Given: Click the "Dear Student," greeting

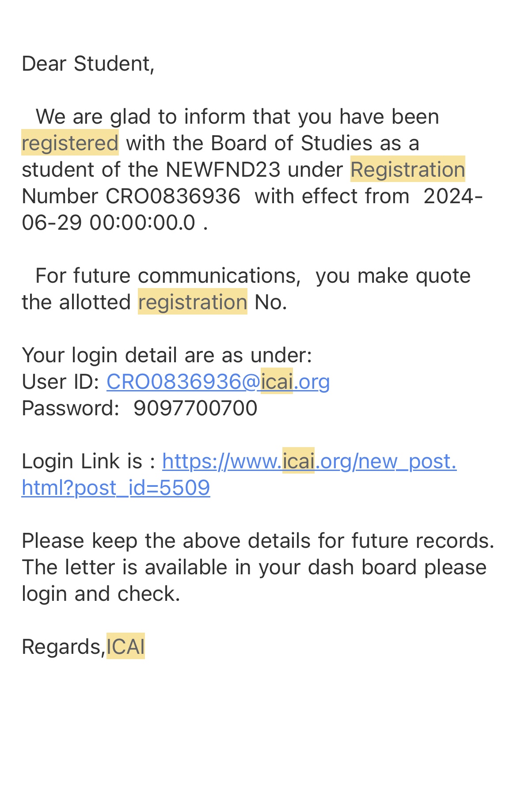Looking at the screenshot, I should tap(88, 64).
